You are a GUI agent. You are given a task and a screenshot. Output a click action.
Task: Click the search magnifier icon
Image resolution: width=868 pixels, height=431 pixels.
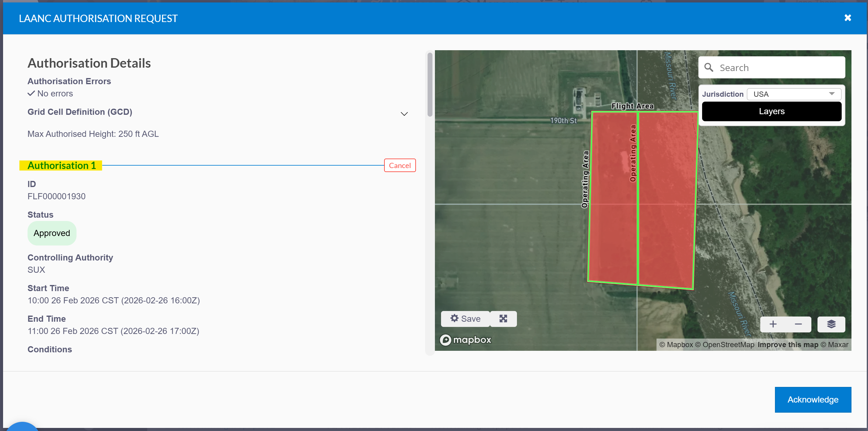[709, 68]
